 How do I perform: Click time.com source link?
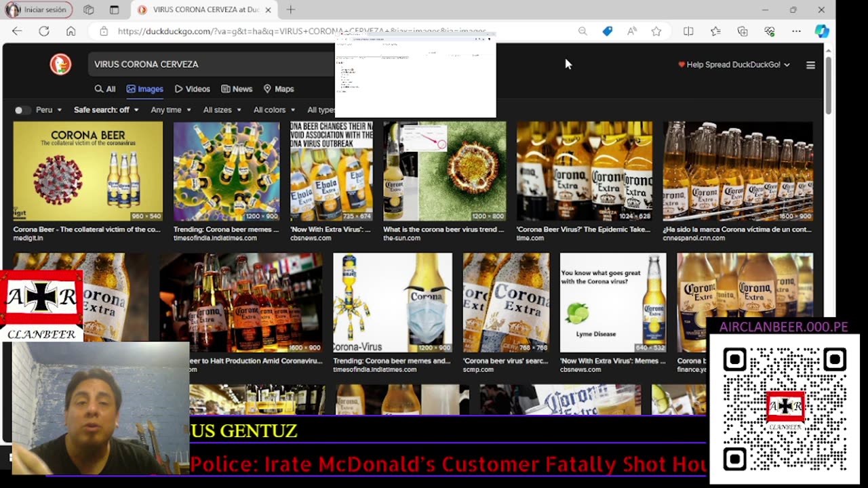[x=530, y=238]
